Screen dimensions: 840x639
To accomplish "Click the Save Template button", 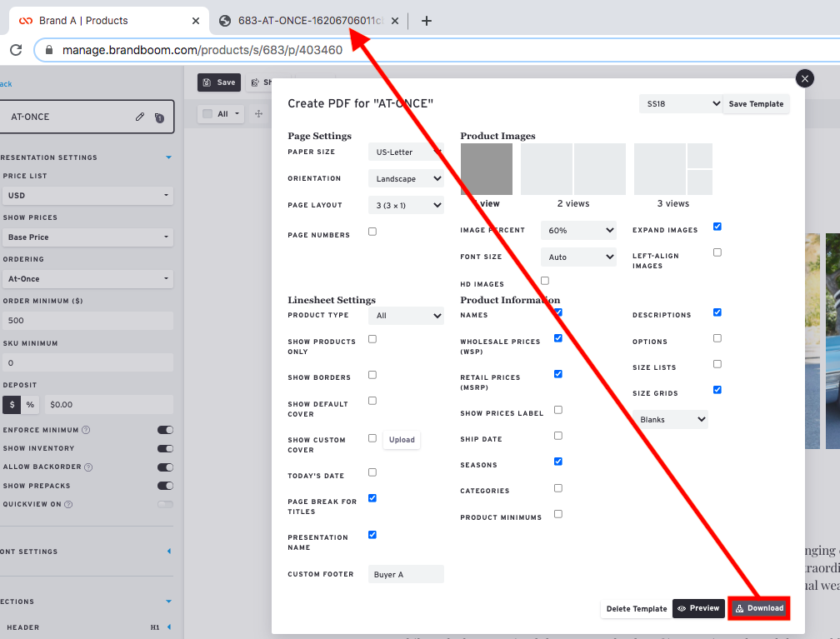I will pyautogui.click(x=756, y=104).
